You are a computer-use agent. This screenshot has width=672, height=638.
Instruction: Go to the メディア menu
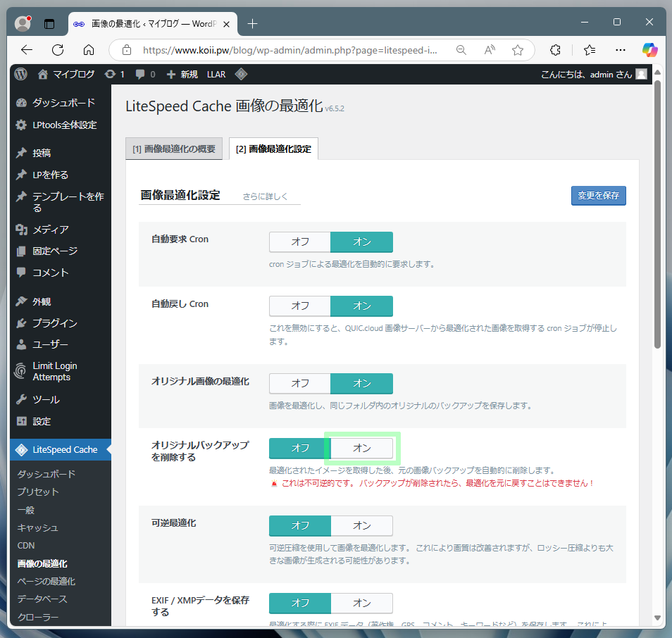61,230
